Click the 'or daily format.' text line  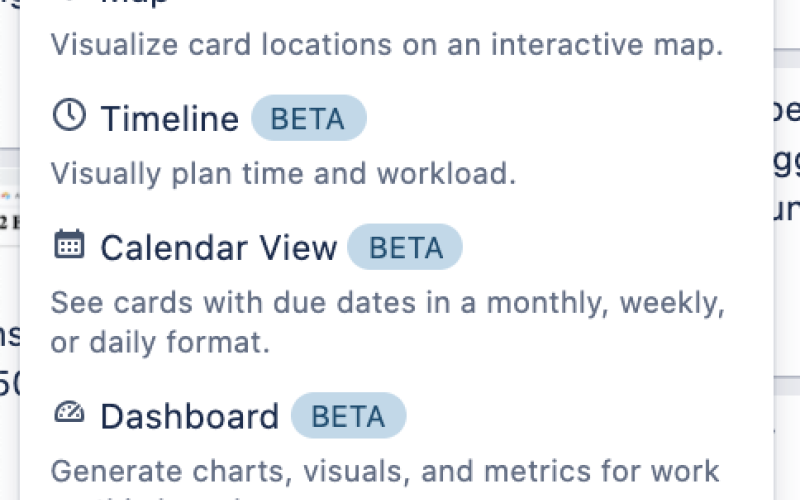(x=160, y=342)
